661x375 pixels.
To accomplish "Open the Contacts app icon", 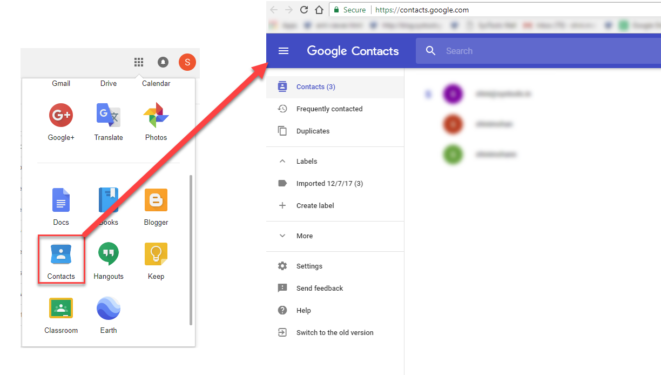I will (61, 254).
